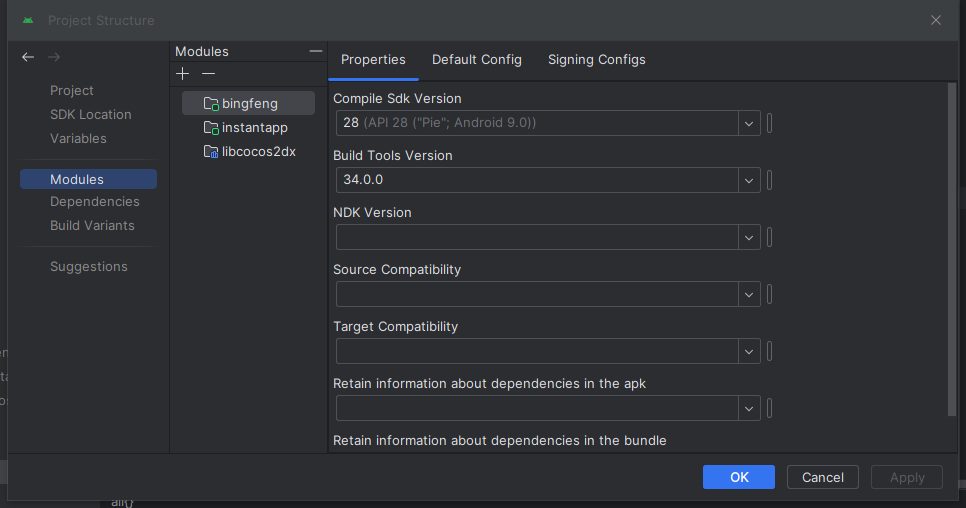Screen dimensions: 966x508
Task: Switch to the Signing Configs tab
Action: pyautogui.click(x=597, y=60)
